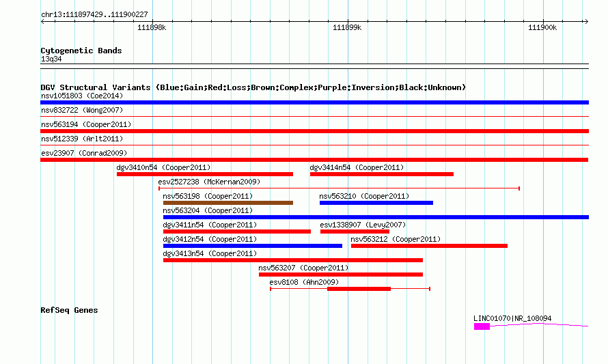Click the magenta LINC01070 intron line
Image resolution: width=608 pixels, height=364 pixels.
(539, 324)
